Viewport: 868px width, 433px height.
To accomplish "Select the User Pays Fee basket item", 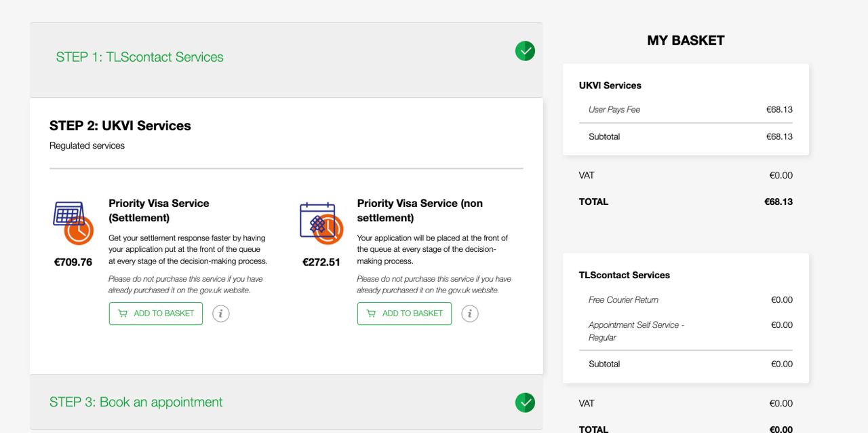I will [614, 109].
